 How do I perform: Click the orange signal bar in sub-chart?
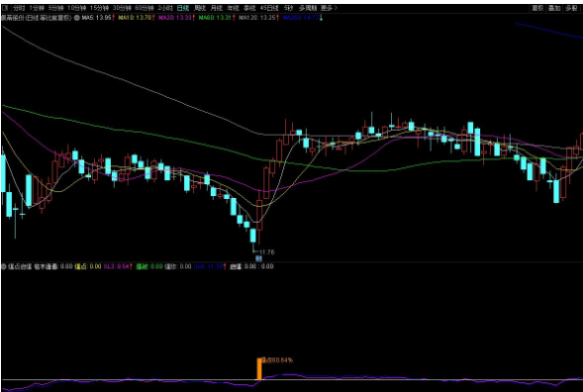click(259, 369)
